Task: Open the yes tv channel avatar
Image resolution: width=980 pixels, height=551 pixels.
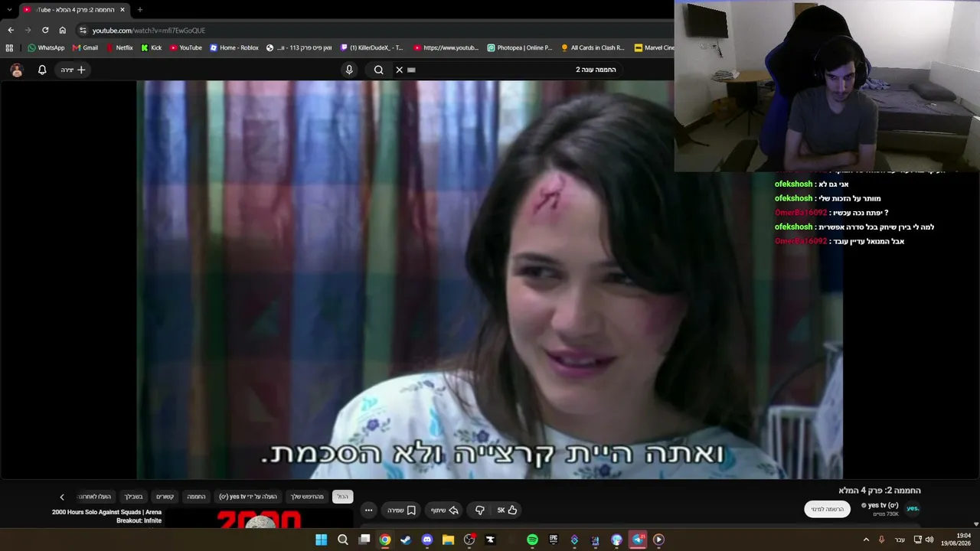Action: (x=913, y=508)
